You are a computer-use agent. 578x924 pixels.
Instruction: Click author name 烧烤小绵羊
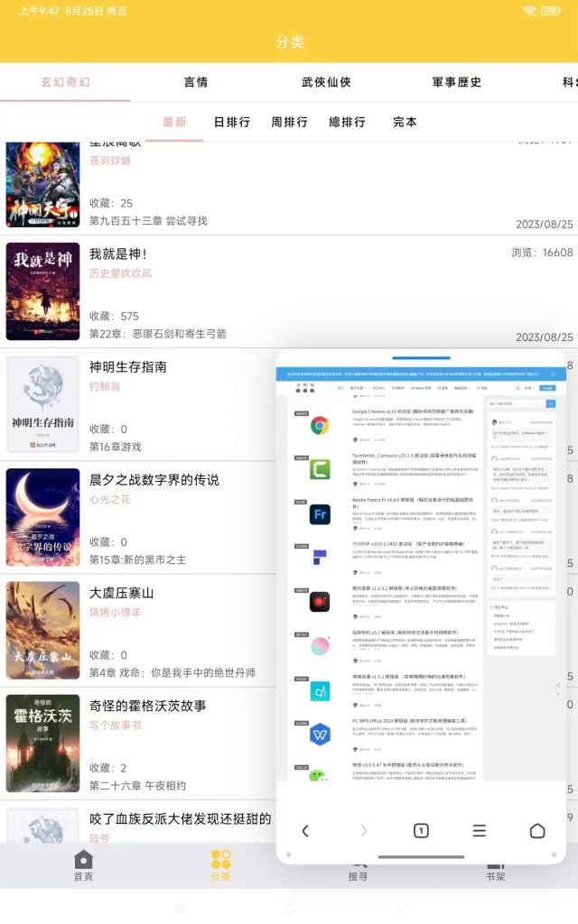(x=115, y=613)
